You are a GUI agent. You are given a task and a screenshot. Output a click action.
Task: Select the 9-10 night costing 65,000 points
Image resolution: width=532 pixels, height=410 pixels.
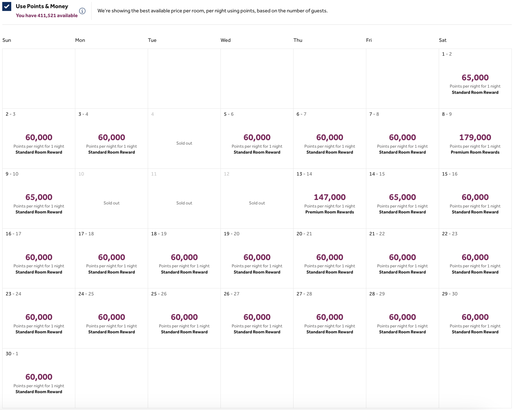39,199
